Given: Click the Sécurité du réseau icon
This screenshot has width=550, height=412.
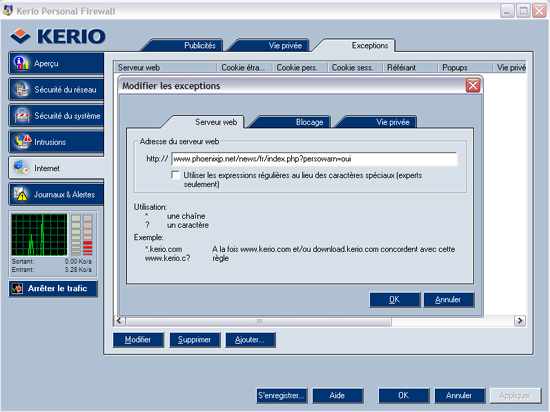Looking at the screenshot, I should [21, 89].
